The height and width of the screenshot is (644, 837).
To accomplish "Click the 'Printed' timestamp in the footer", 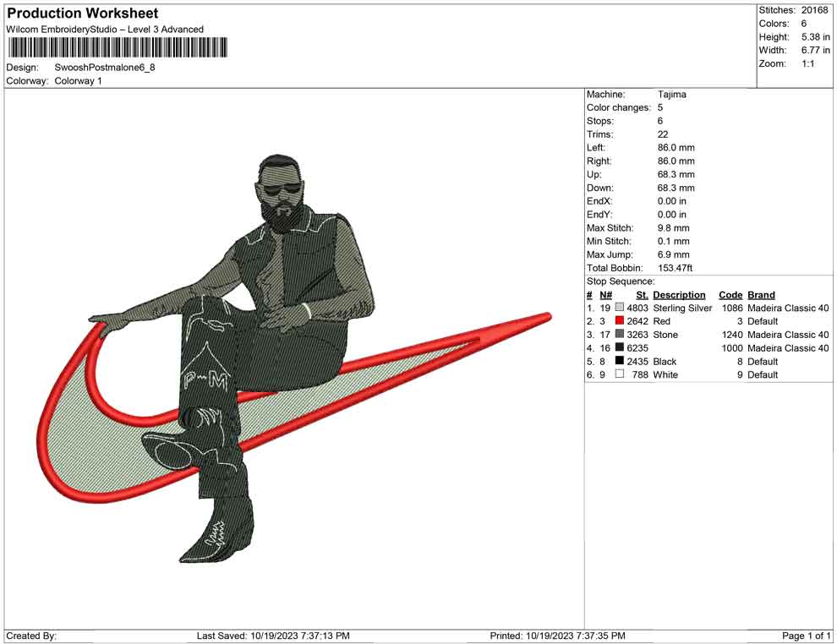I will [558, 636].
